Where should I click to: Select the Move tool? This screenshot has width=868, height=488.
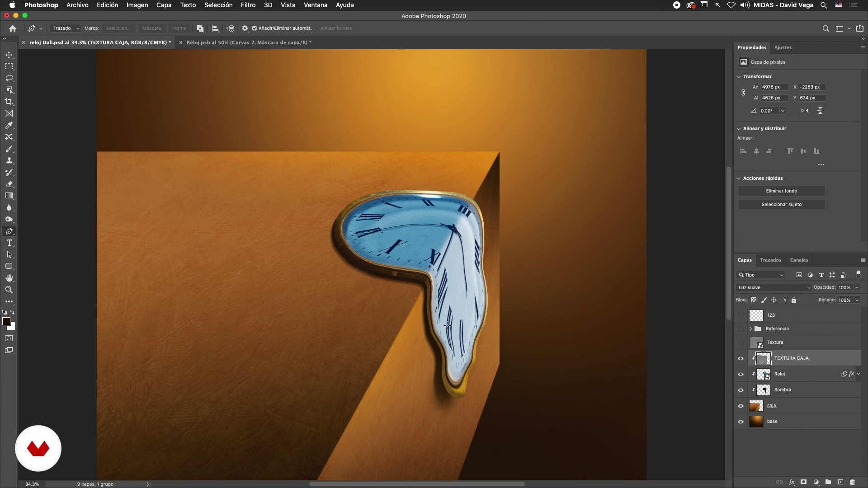(9, 55)
